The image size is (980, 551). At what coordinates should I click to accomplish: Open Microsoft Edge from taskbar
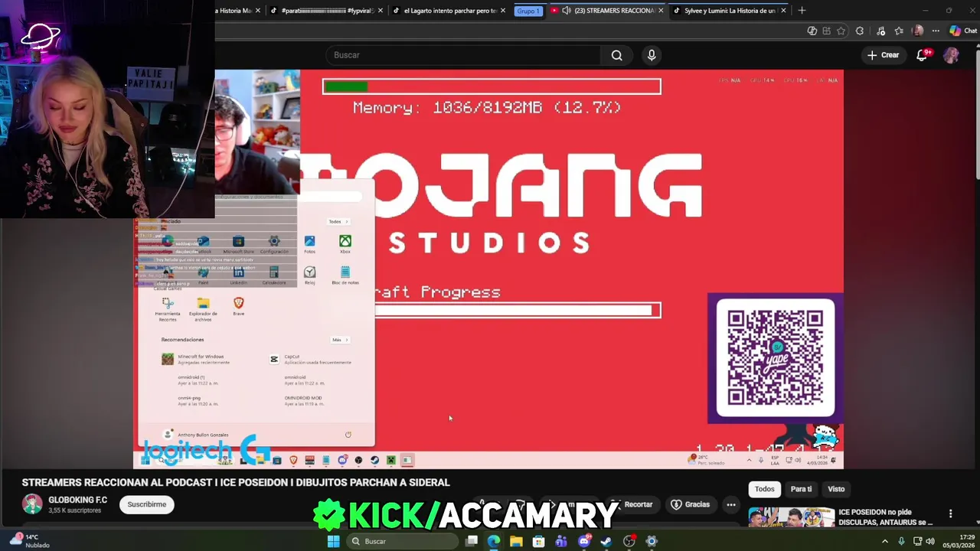[x=494, y=541]
